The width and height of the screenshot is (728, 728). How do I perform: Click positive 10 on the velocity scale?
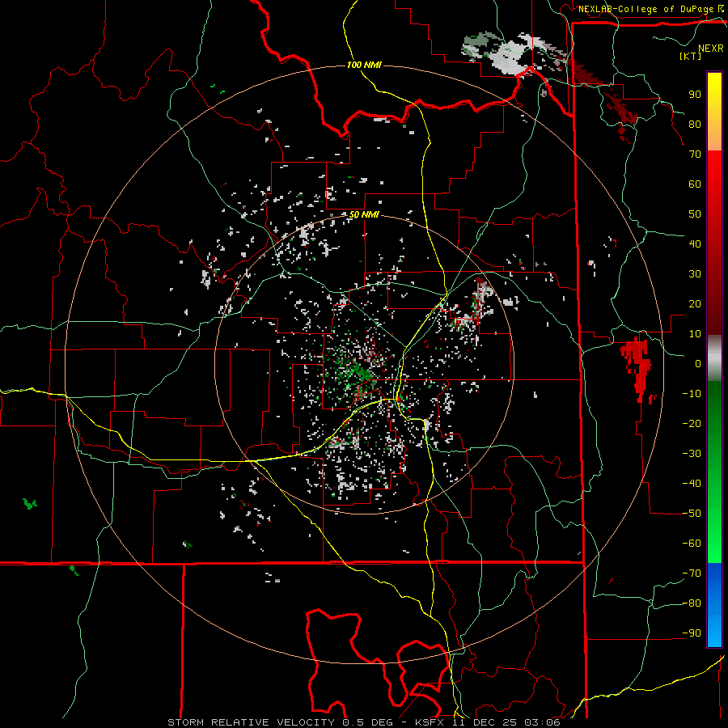695,334
